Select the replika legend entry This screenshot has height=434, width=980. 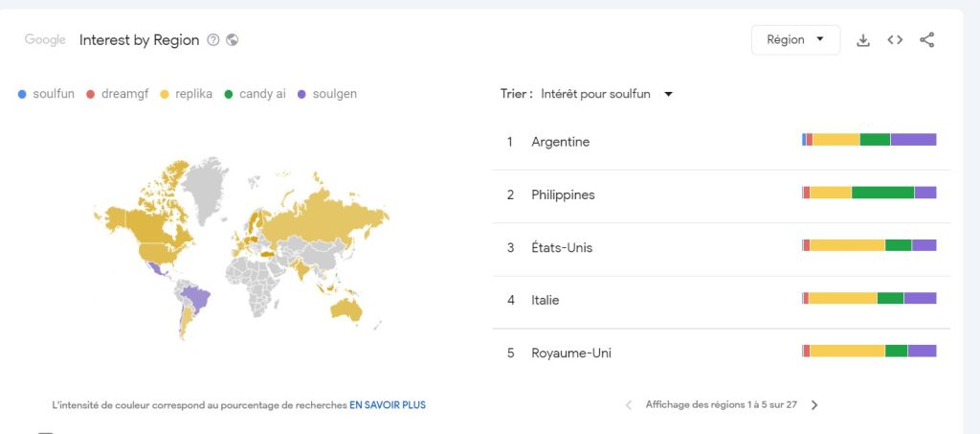[185, 95]
